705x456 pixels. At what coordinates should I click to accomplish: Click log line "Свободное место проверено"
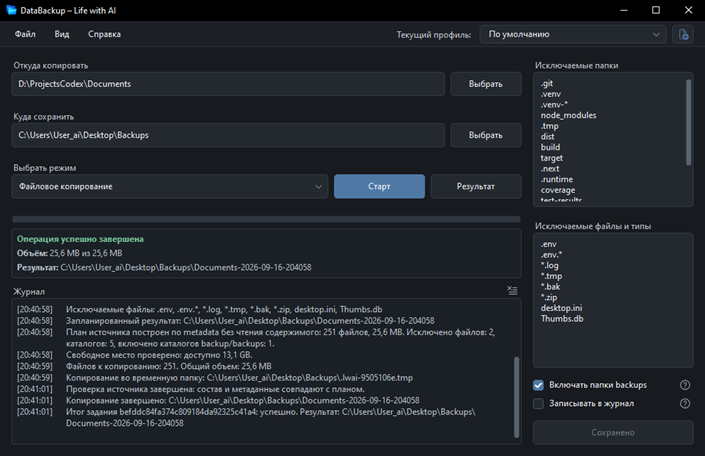coord(159,355)
